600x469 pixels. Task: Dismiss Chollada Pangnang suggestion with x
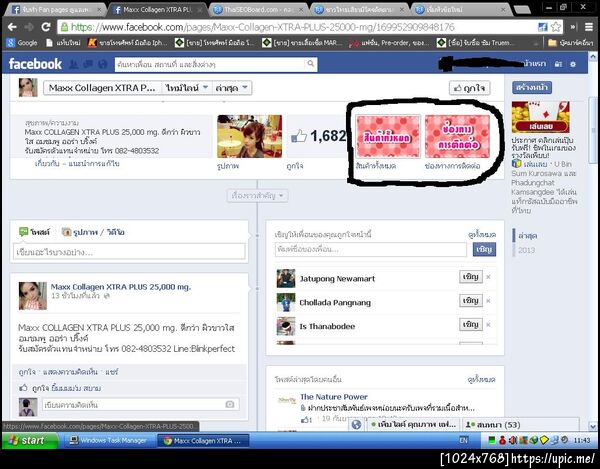[x=488, y=301]
